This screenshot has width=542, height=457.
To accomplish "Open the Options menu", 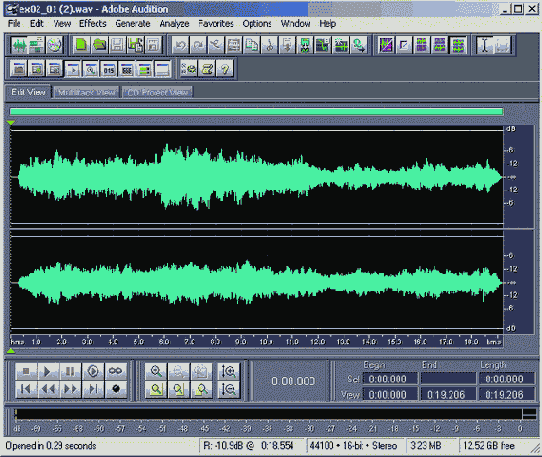I will [257, 24].
